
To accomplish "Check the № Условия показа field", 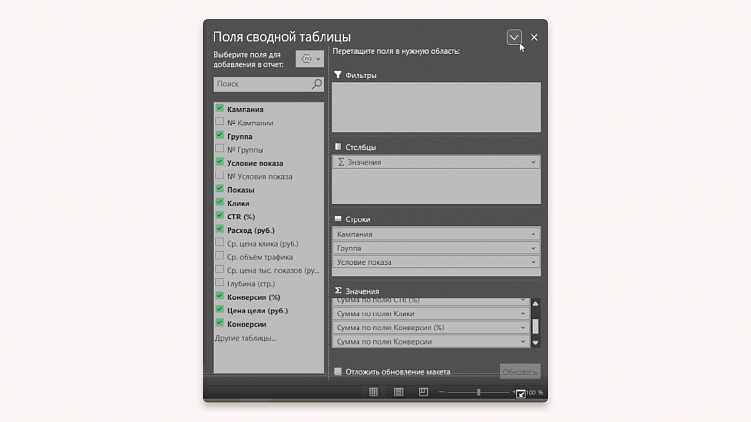I will [x=219, y=176].
